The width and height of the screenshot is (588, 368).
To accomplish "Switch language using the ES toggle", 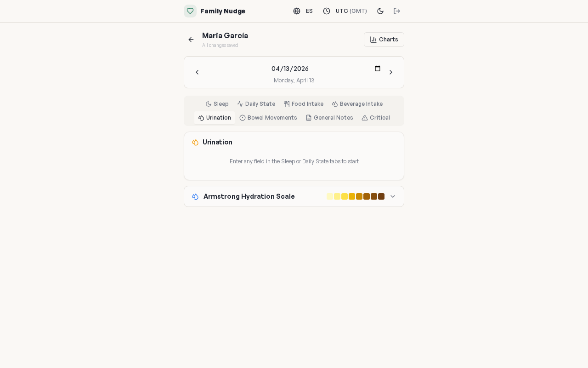I will pos(309,11).
